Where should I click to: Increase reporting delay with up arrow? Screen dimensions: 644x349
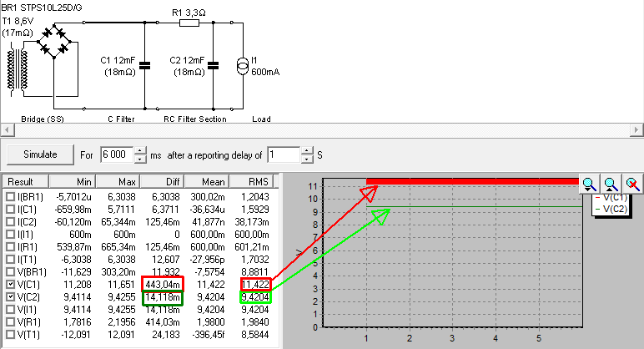point(307,151)
